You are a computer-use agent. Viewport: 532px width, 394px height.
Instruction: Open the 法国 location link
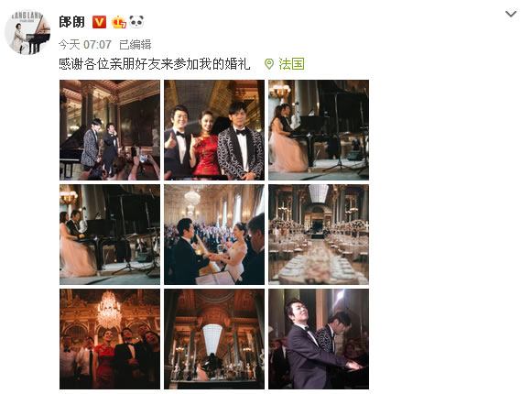pyautogui.click(x=291, y=64)
